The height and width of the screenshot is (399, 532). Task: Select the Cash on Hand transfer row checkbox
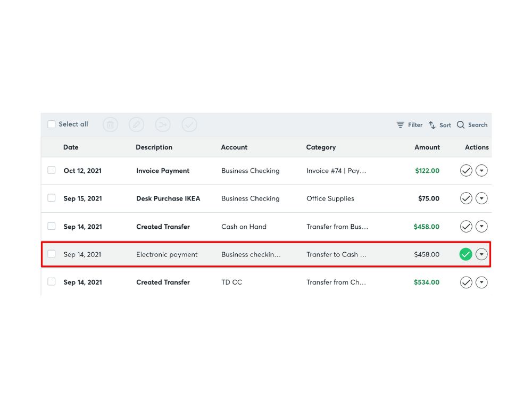click(51, 226)
